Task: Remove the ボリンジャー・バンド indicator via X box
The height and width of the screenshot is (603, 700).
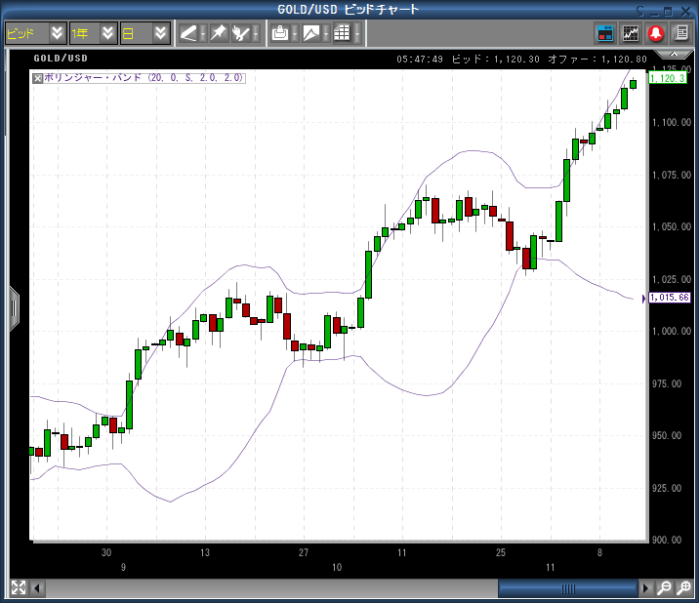Action: tap(38, 77)
